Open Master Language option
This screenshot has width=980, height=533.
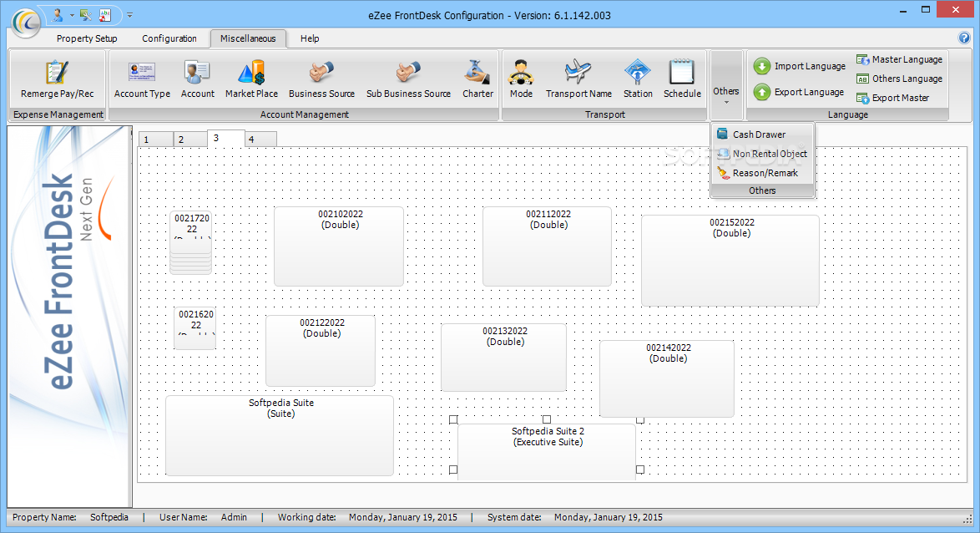899,59
